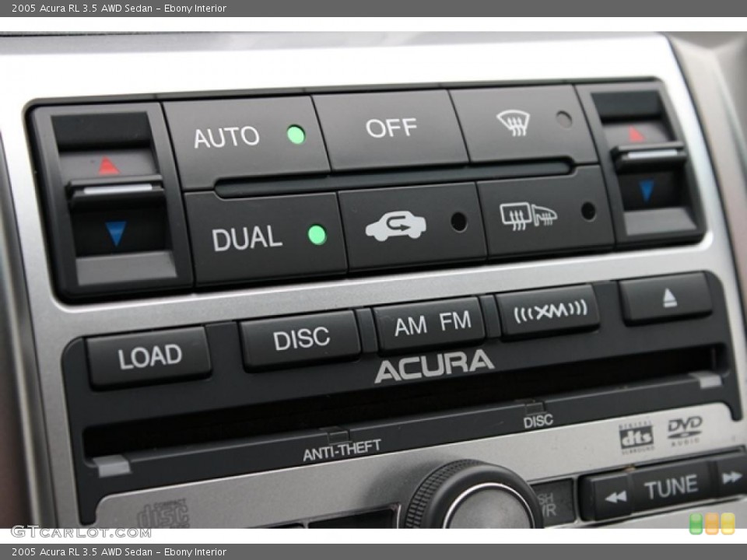
Task: Toggle DUAL zone climate button
Action: [x=265, y=237]
